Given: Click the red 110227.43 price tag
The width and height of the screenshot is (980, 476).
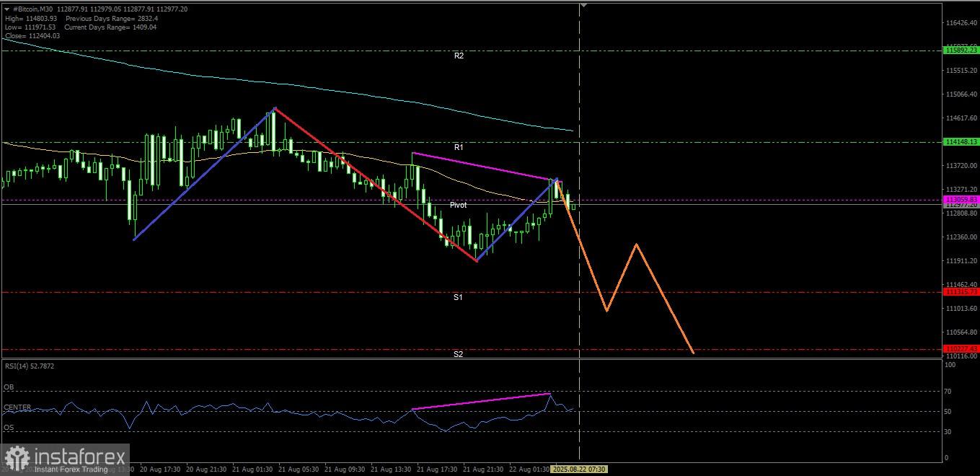Looking at the screenshot, I should click(x=961, y=348).
